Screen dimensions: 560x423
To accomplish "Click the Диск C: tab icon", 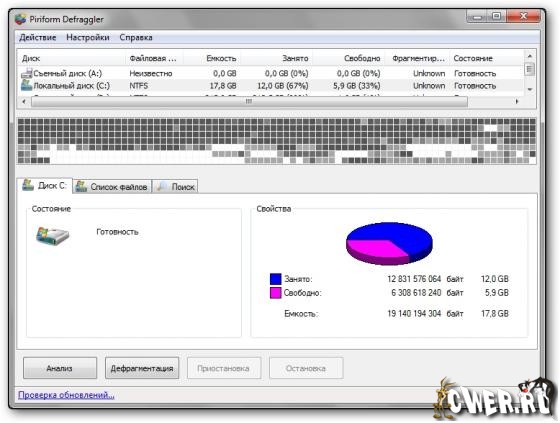I will pos(28,185).
